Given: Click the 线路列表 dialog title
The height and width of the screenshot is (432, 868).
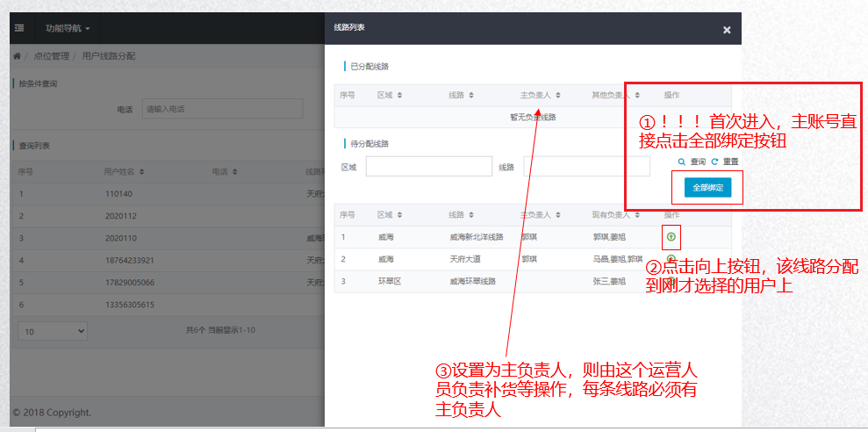Looking at the screenshot, I should [x=348, y=27].
